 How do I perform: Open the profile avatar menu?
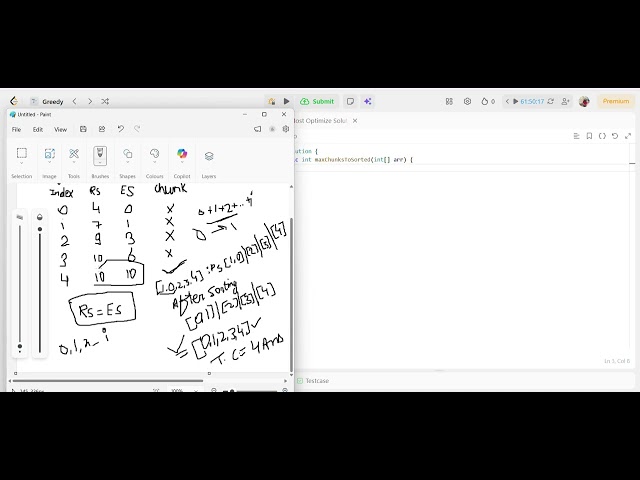tap(584, 101)
